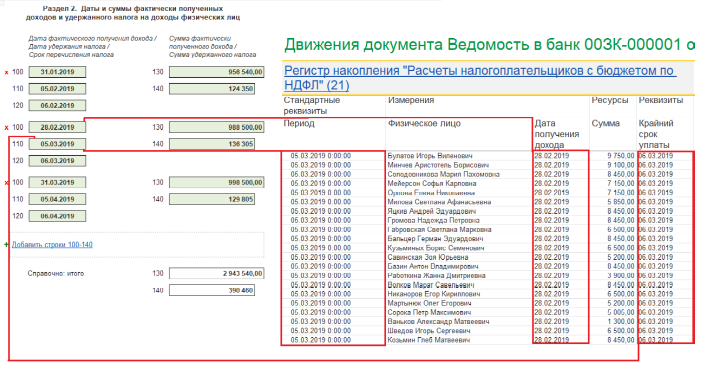Screen dimensions: 705x369
Task: Select the date field 31.01.2019 in line 100
Action: pos(57,72)
